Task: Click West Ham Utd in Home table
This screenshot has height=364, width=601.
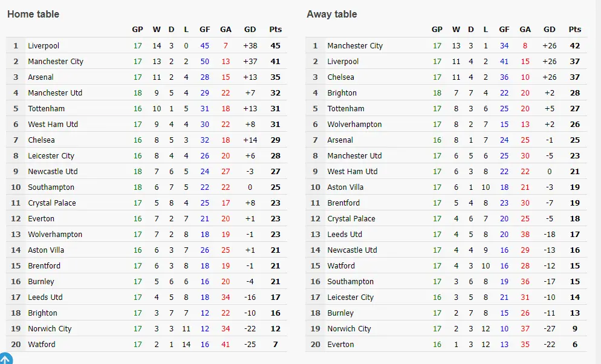Action: point(53,125)
